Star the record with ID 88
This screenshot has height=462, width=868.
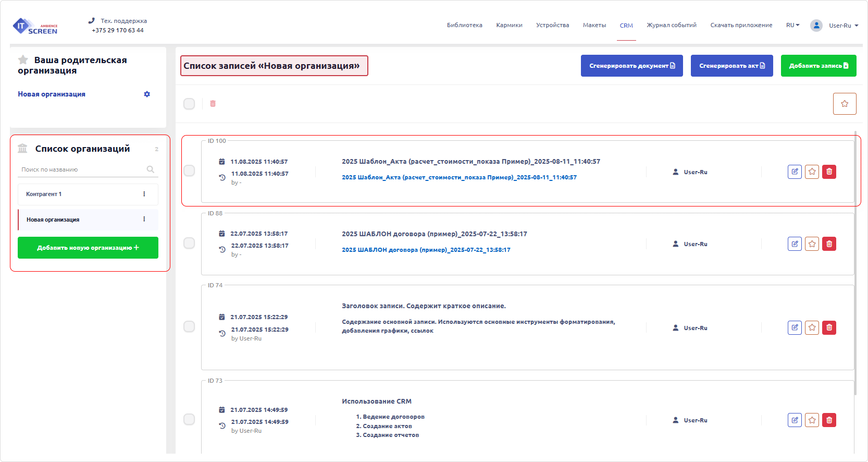(x=812, y=244)
